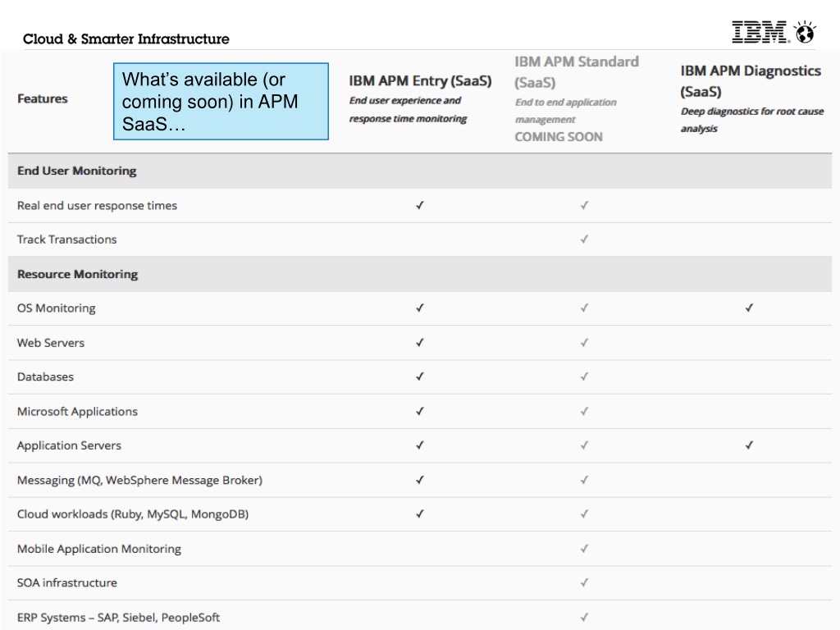The image size is (840, 630).
Task: Select the 'Application Servers' row label
Action: tap(69, 445)
